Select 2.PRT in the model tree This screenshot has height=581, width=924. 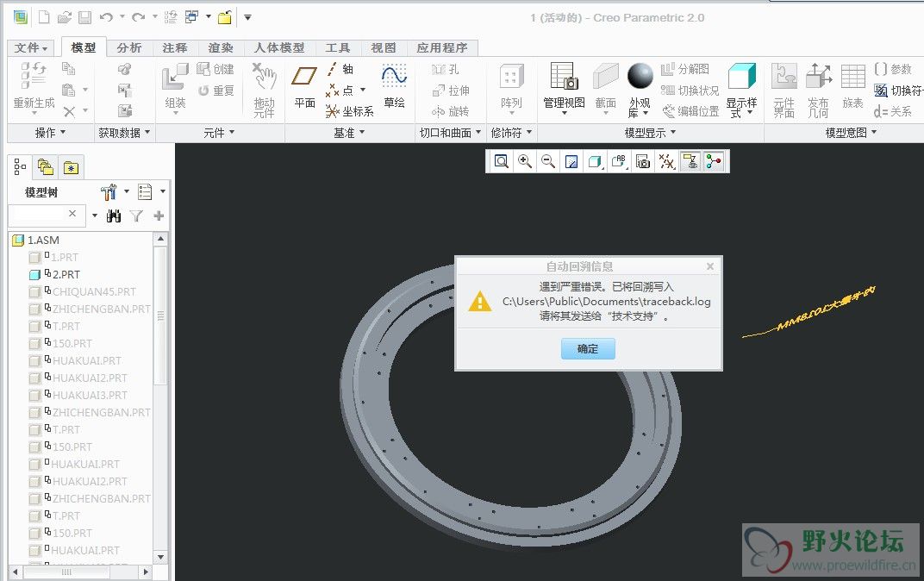[66, 275]
